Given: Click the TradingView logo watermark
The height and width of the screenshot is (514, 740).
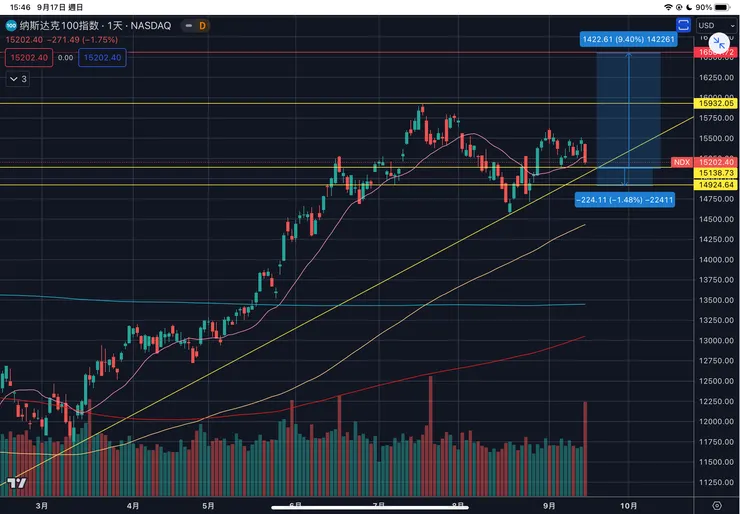Looking at the screenshot, I should click(x=14, y=484).
